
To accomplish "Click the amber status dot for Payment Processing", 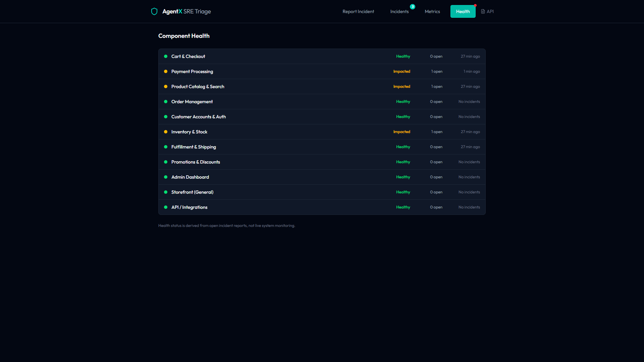I will [166, 71].
